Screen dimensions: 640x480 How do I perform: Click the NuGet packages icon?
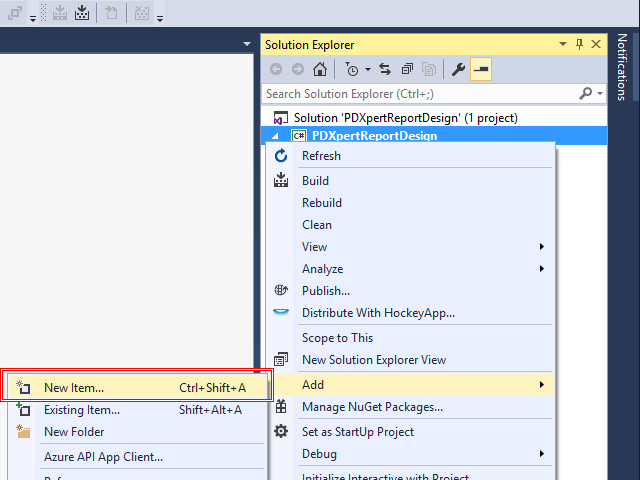(281, 407)
